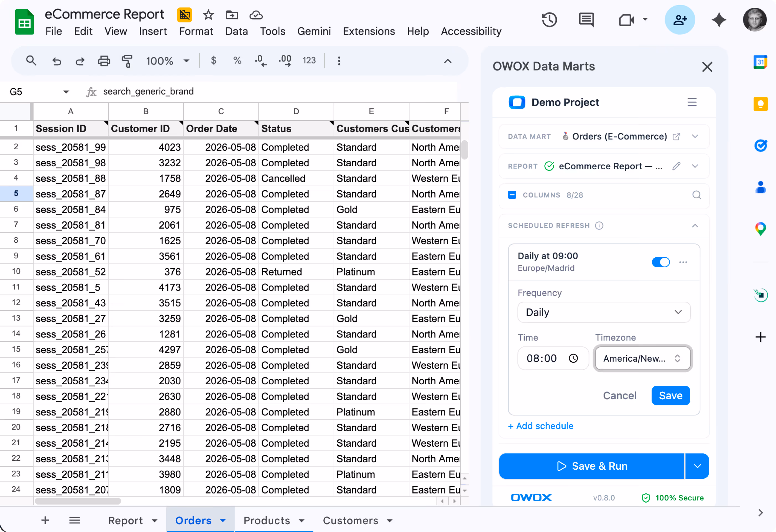Image resolution: width=776 pixels, height=532 pixels.
Task: Open the File menu
Action: 54,31
